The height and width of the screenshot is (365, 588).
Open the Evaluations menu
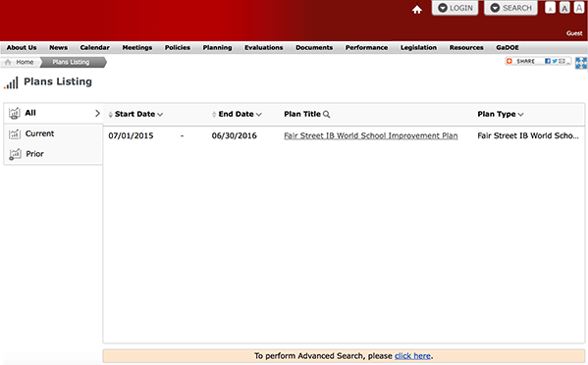tap(264, 48)
